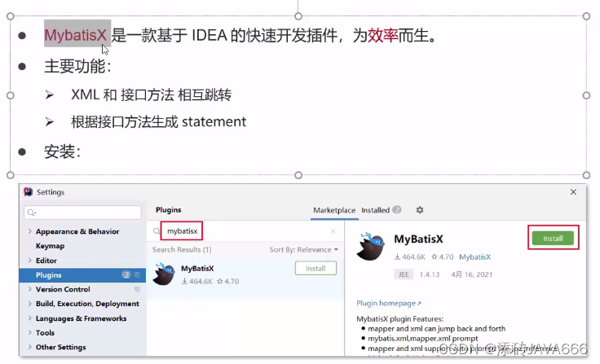Click the plugins settings gear icon

[420, 210]
